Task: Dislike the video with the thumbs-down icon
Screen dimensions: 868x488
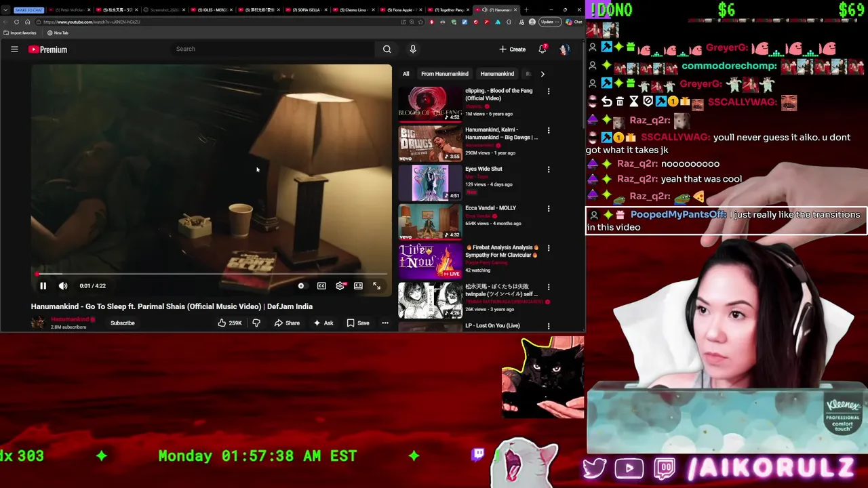Action: (x=256, y=323)
